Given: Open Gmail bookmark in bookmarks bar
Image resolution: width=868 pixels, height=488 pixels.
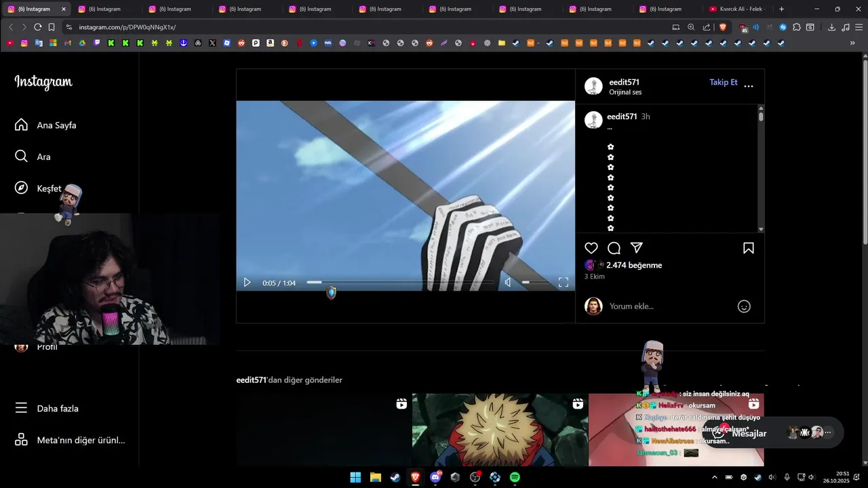Looking at the screenshot, I should click(x=68, y=43).
